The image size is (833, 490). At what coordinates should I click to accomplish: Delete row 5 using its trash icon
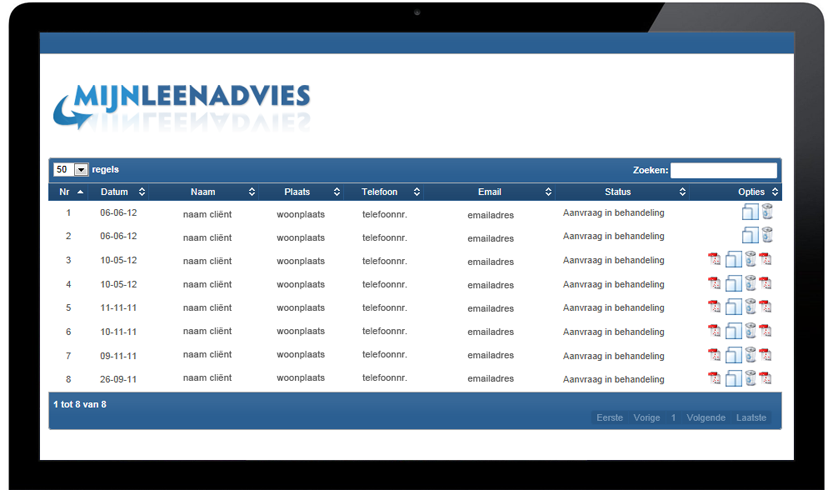tap(750, 307)
